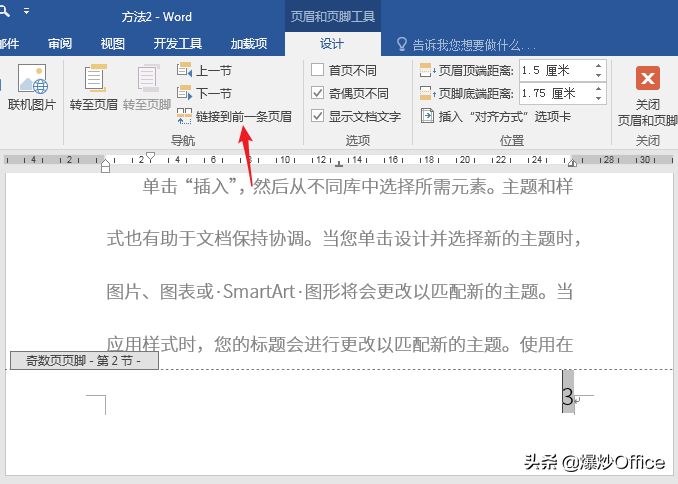This screenshot has width=678, height=484.
Task: Click the lightbulb Tell Me icon
Action: pyautogui.click(x=402, y=44)
